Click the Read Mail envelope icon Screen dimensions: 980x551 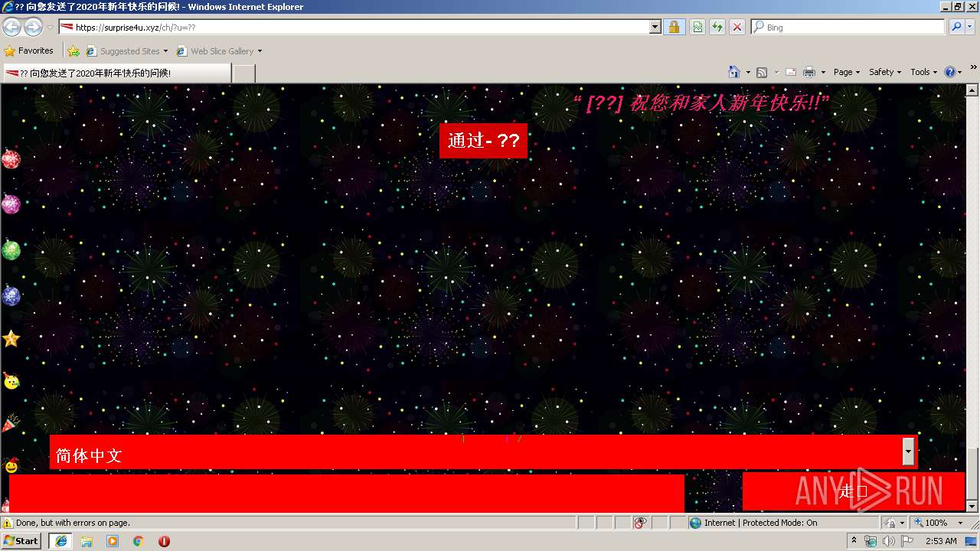click(790, 72)
